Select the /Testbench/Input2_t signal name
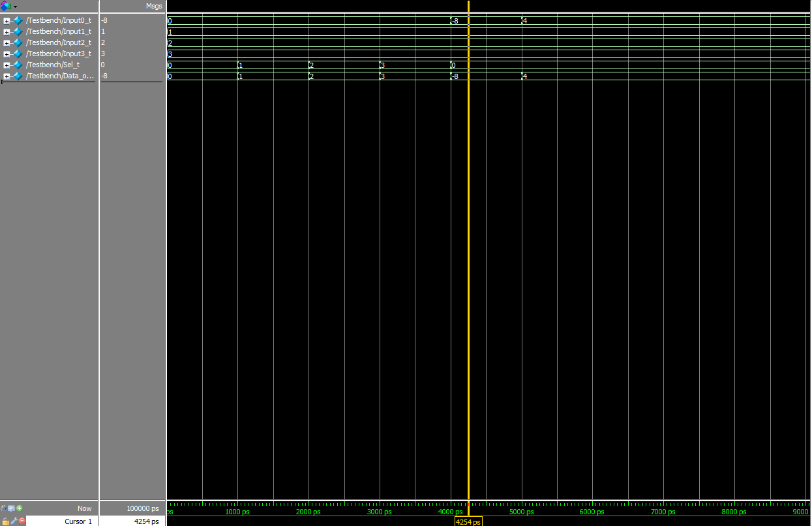The width and height of the screenshot is (812, 526). [x=59, y=42]
